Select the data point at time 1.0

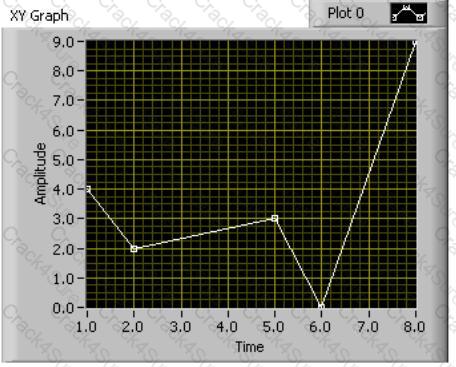pos(88,189)
